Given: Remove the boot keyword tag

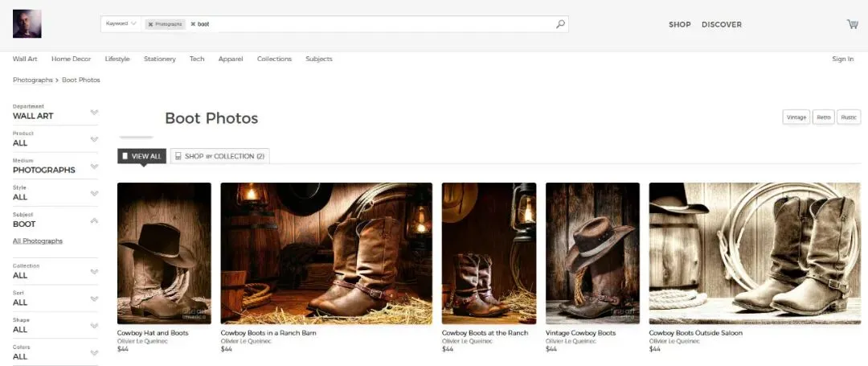Looking at the screenshot, I should [193, 24].
